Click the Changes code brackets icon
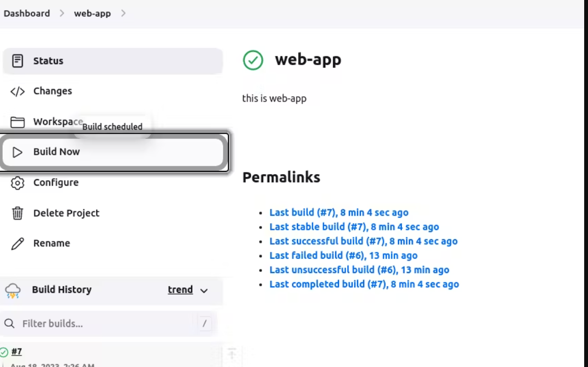This screenshot has width=588, height=367. 17,91
